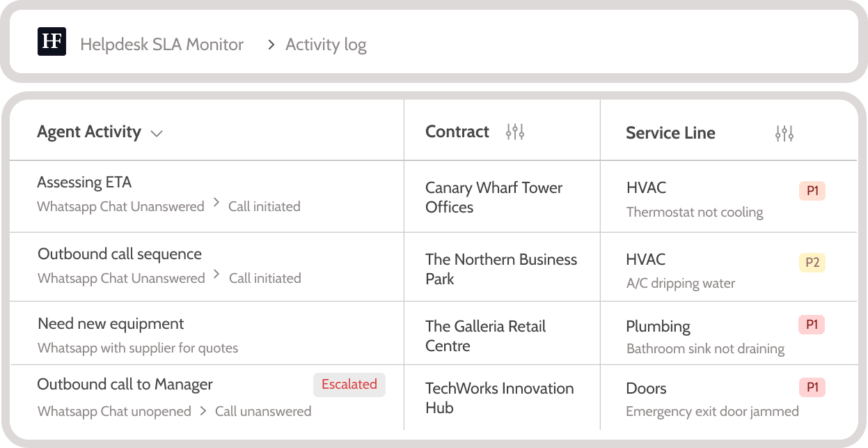Click the P1 badge beside HVAC Thermostat not cooling
868x448 pixels.
[x=812, y=190]
